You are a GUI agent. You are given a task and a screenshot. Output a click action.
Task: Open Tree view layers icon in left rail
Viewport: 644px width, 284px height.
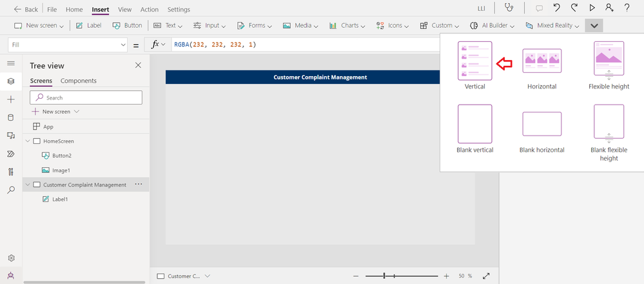click(11, 81)
